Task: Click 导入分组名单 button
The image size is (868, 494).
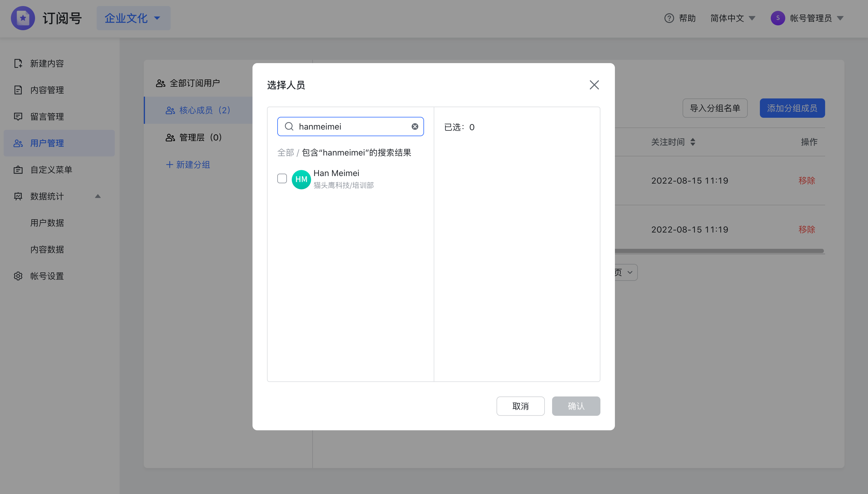Action: click(x=715, y=108)
